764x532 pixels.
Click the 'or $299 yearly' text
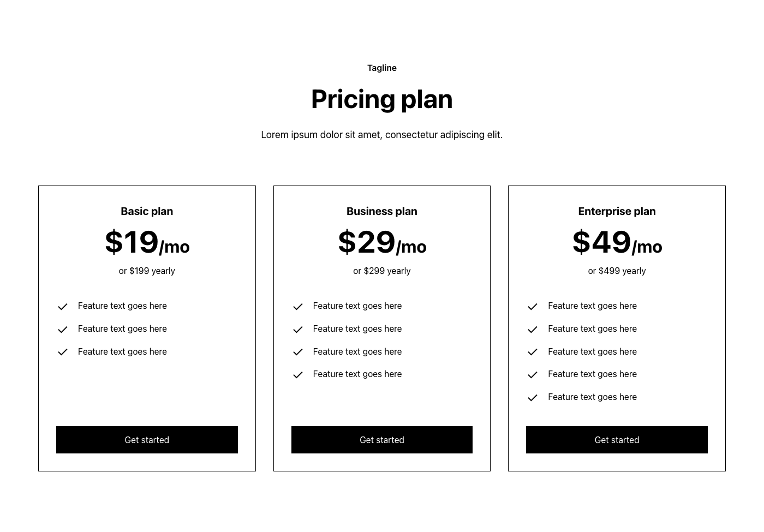382,271
